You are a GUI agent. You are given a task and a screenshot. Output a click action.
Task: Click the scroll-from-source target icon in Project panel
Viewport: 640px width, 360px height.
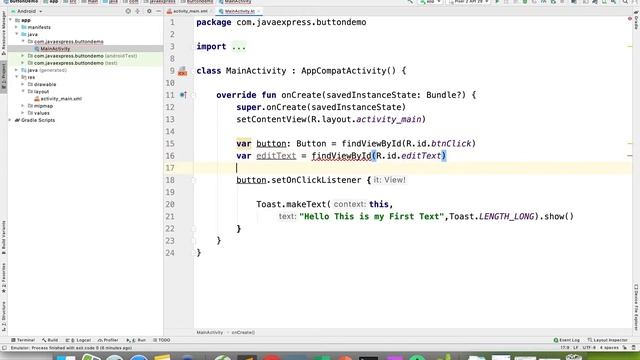pos(128,11)
